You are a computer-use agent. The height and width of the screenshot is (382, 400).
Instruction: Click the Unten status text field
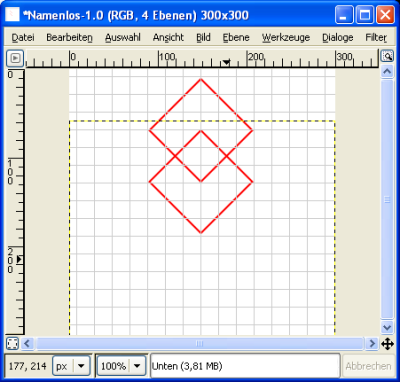(245, 366)
